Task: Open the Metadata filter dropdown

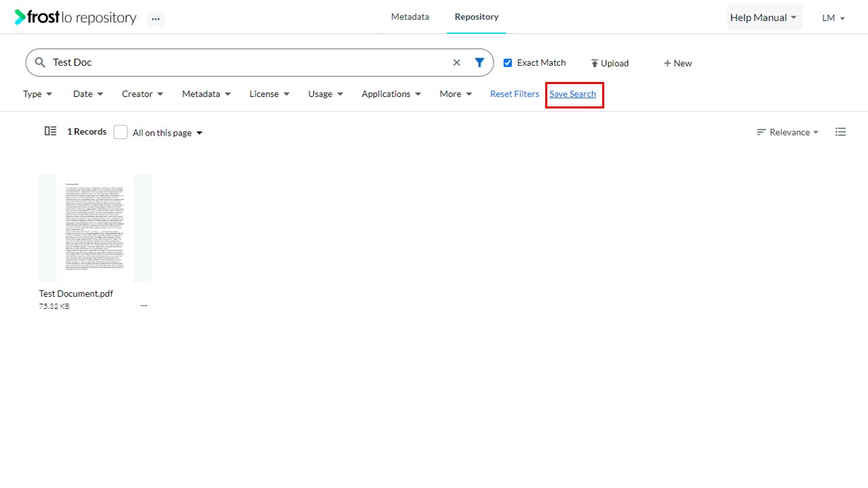Action: (x=206, y=94)
